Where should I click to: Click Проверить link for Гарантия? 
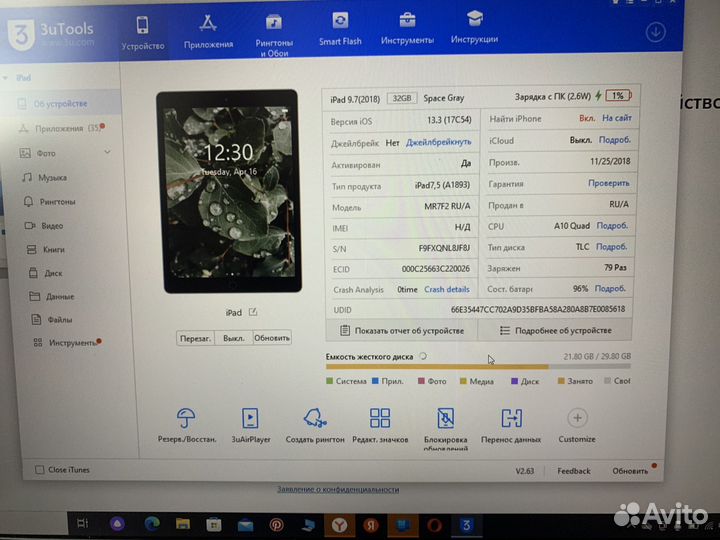tap(609, 183)
